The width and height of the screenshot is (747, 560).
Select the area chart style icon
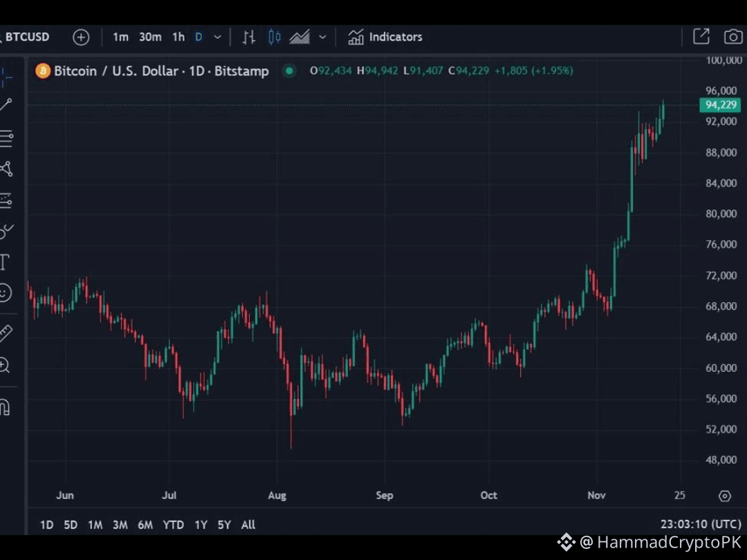(x=299, y=37)
